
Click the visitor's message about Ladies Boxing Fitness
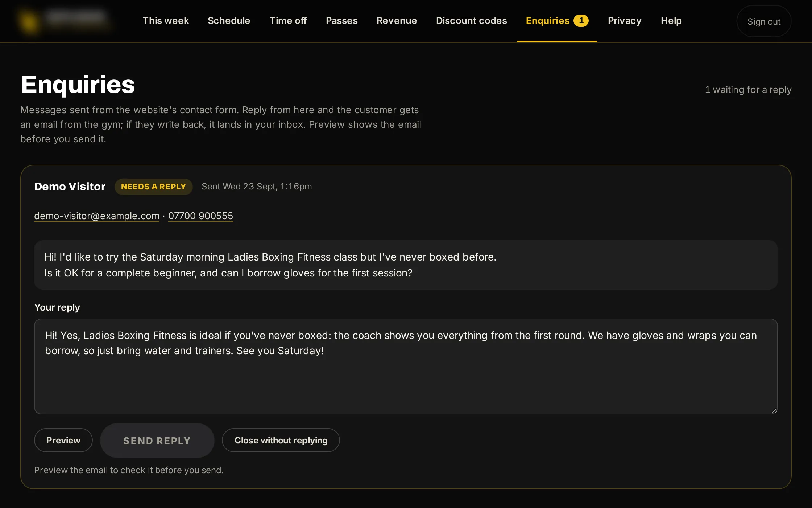(406, 265)
